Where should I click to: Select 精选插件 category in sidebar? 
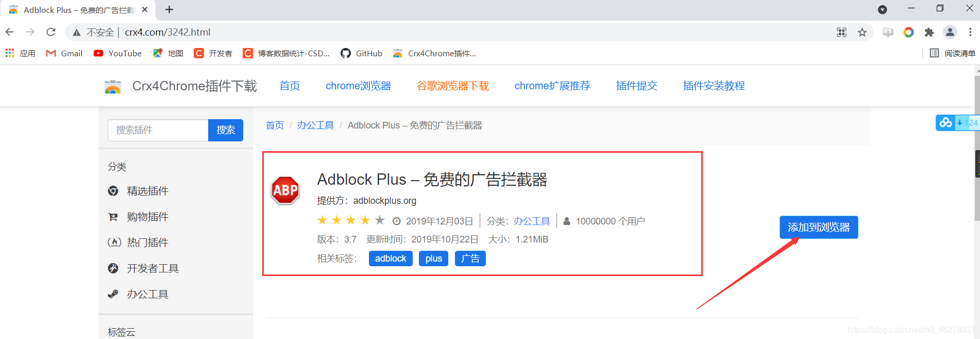(138, 191)
